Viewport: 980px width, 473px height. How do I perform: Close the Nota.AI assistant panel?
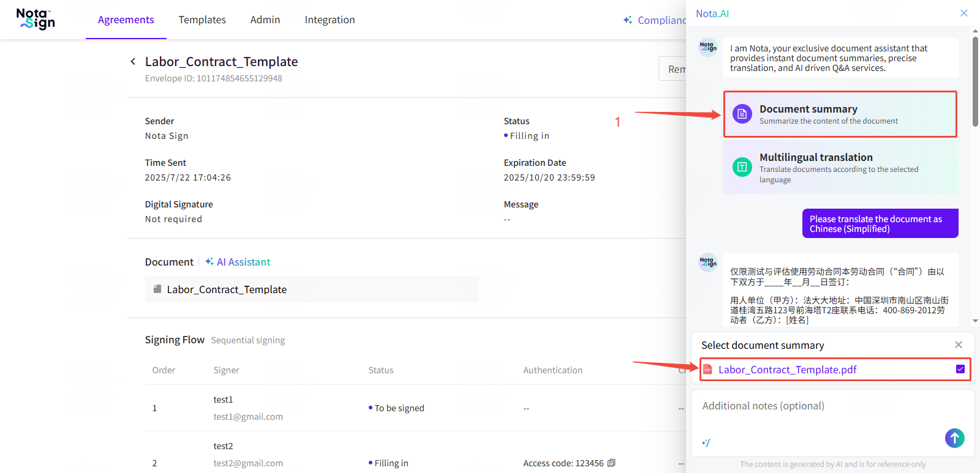coord(963,13)
